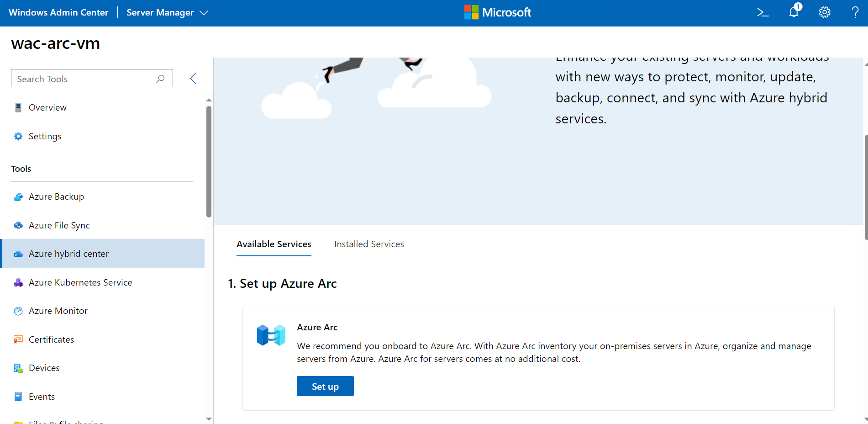Click the '1. Set up Azure Arc' heading
Screen dimensions: 868x424
point(282,284)
